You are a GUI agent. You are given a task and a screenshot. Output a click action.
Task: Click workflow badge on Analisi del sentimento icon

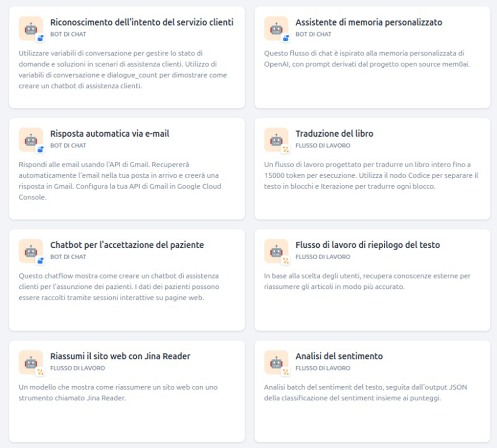286,372
